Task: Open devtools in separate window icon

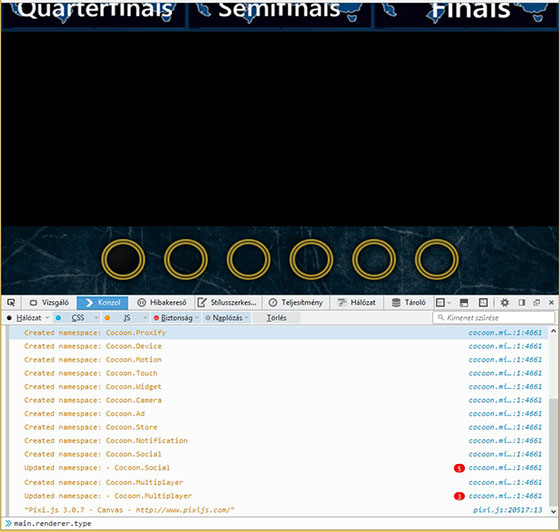Action: [536, 302]
